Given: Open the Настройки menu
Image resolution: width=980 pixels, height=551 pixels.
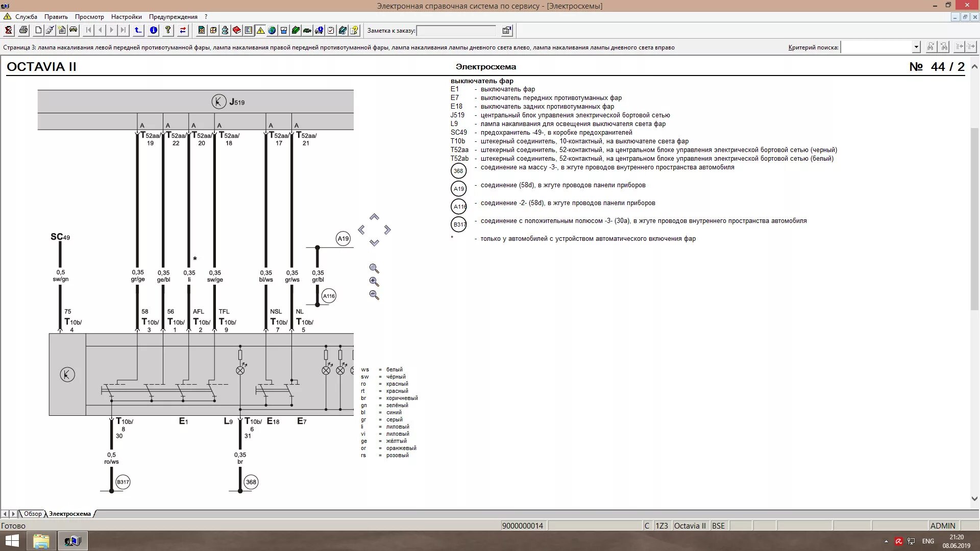Looking at the screenshot, I should (127, 17).
